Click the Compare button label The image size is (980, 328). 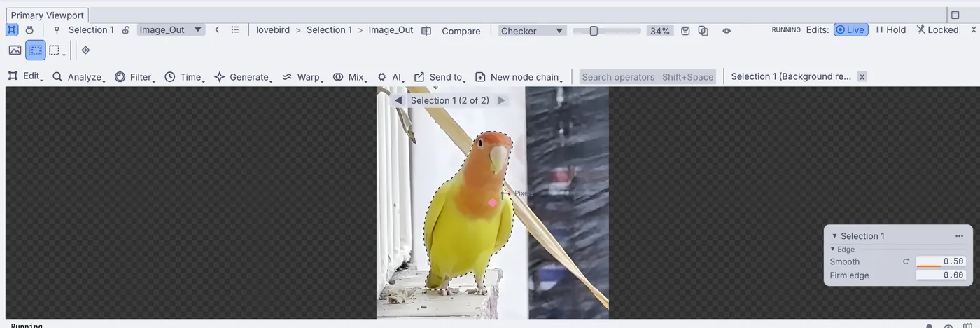pos(461,31)
